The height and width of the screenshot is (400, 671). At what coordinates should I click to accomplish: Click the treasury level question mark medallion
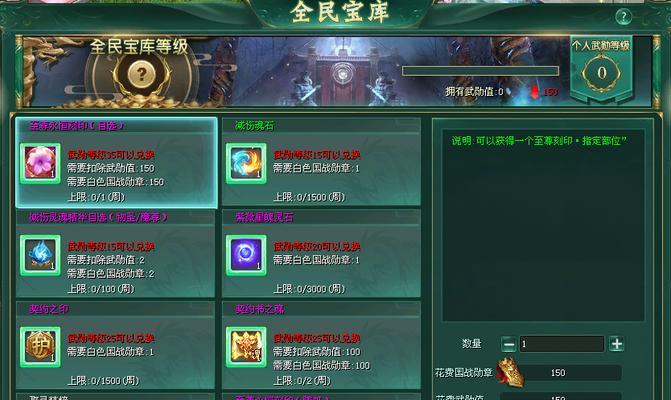click(x=141, y=75)
